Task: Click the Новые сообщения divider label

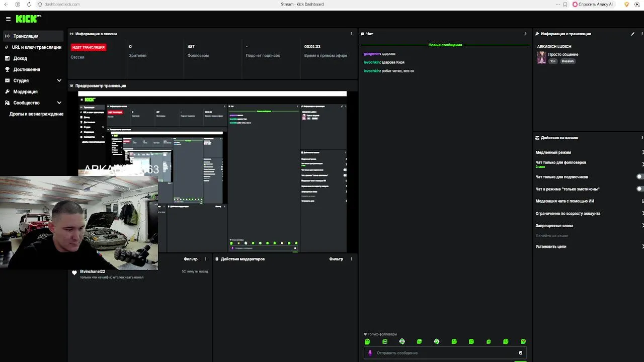Action: [445, 45]
